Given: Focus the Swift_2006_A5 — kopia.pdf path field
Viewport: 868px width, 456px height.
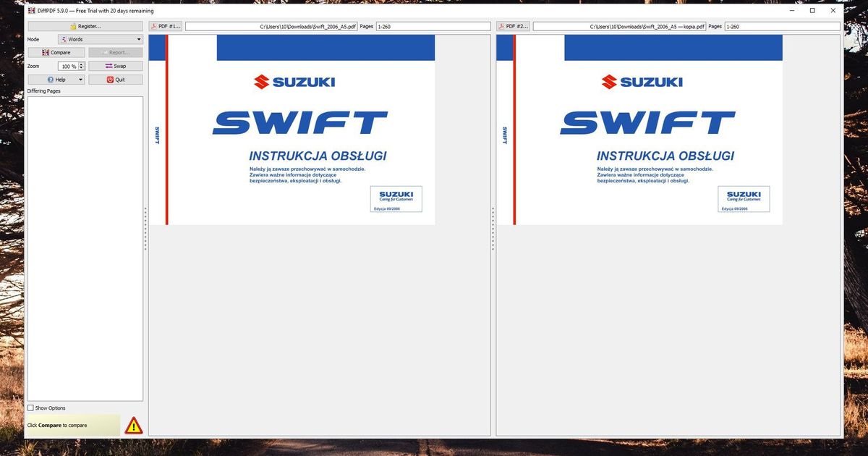Looking at the screenshot, I should [619, 26].
